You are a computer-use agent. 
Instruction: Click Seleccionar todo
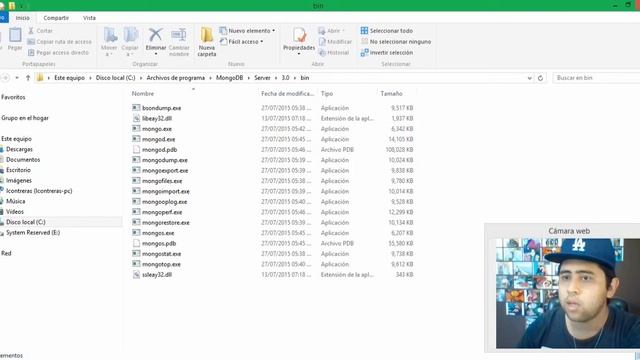[x=387, y=31]
